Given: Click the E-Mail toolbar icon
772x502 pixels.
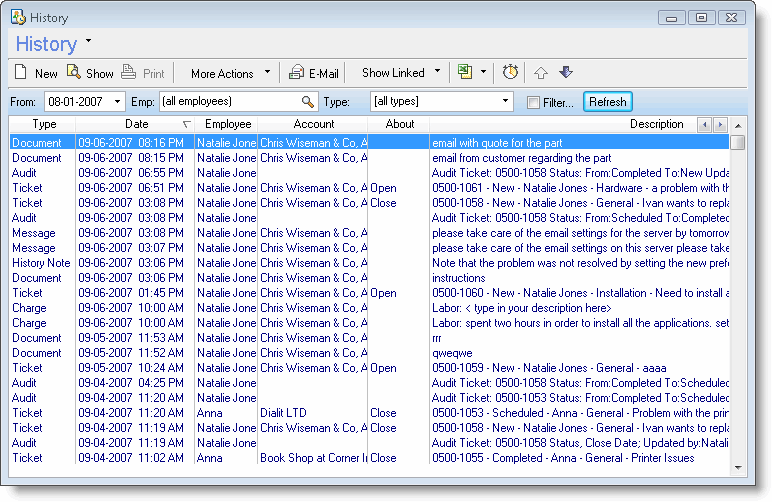Looking at the screenshot, I should click(x=296, y=72).
